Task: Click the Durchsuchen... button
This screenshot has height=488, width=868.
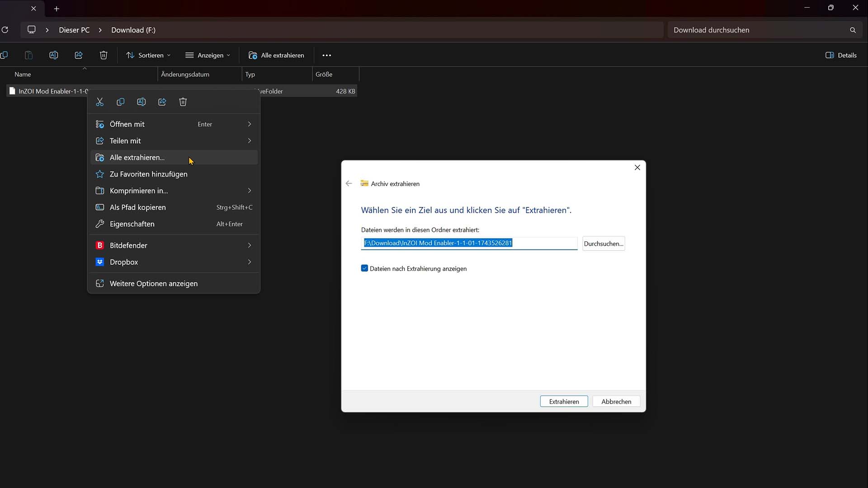Action: (604, 244)
